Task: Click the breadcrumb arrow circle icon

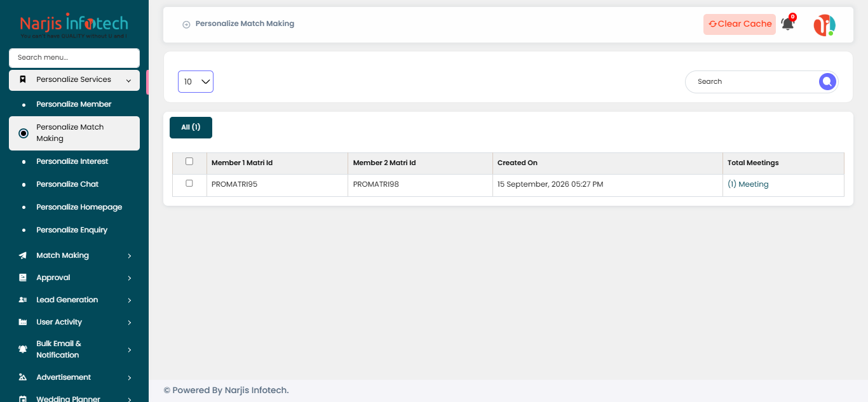Action: (x=186, y=24)
